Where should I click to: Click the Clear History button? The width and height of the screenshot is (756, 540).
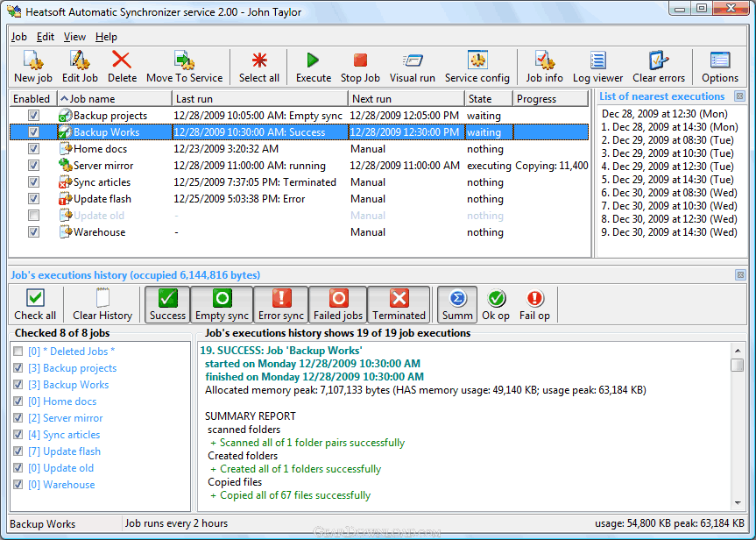pos(102,304)
